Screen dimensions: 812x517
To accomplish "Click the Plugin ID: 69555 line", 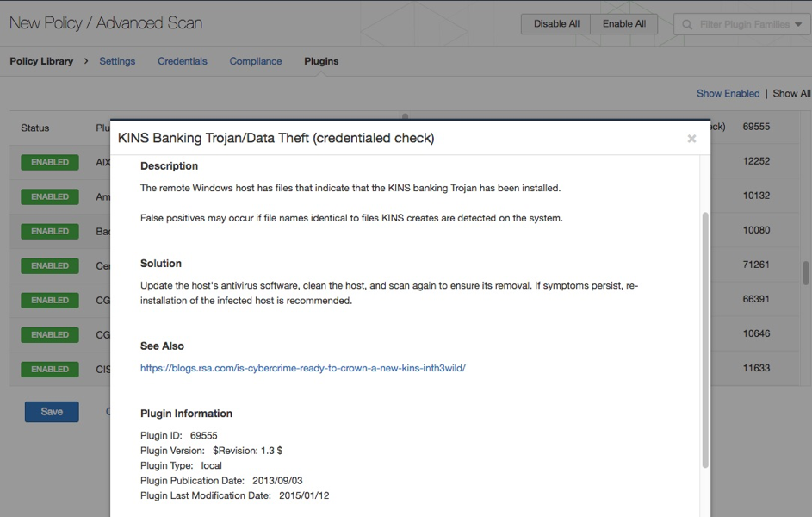I will click(178, 436).
